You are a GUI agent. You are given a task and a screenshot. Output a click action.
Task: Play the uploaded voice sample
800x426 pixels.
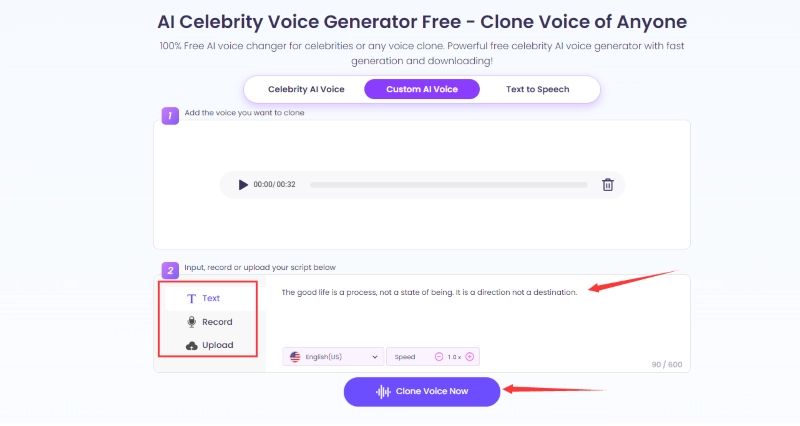point(243,185)
